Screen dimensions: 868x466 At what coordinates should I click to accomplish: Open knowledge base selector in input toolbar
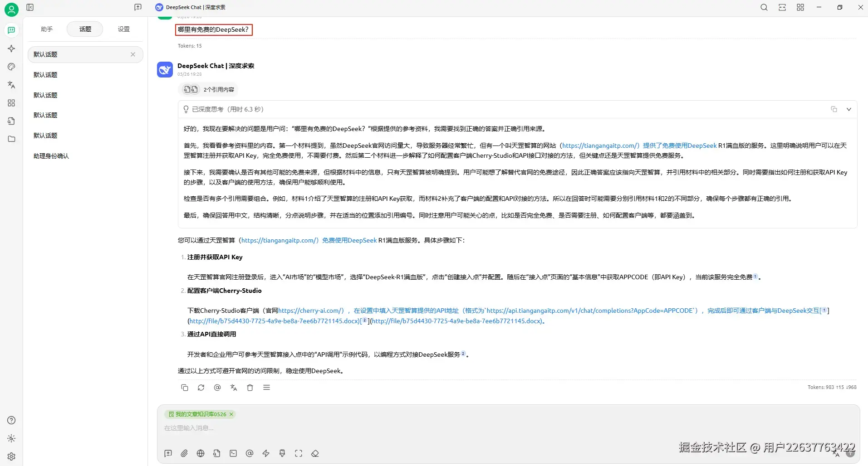[x=217, y=453]
